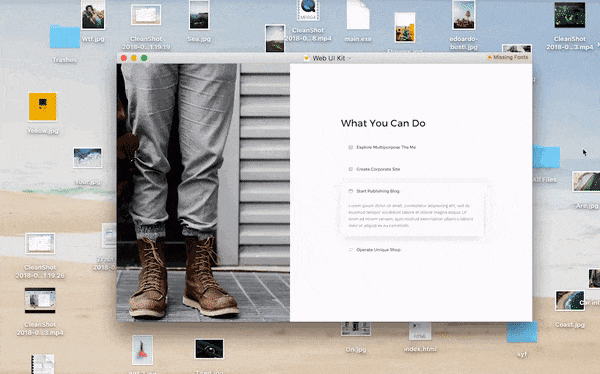Select Tour.jpg on the desktop
Screen dimensions: 600x374
88,166
